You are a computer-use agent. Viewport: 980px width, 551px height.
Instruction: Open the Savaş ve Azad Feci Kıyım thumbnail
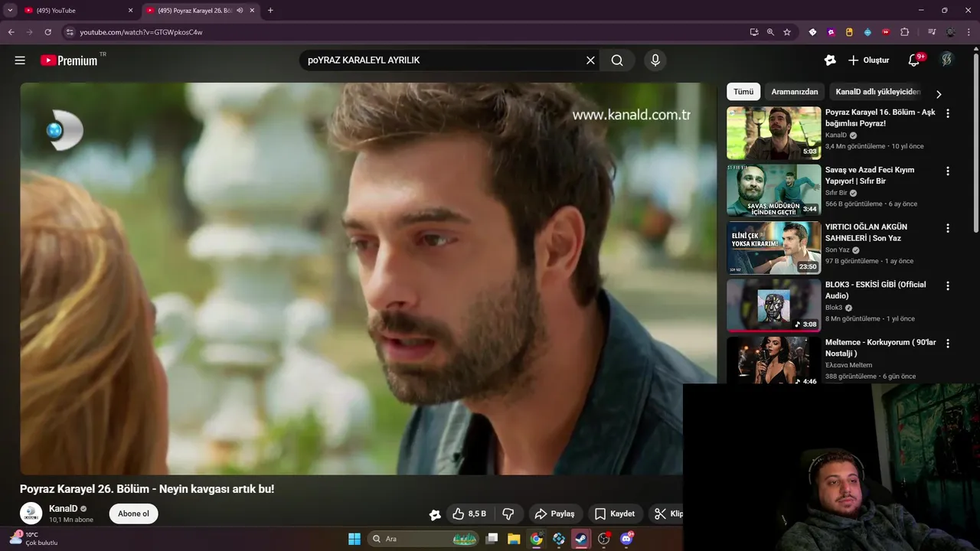point(773,190)
